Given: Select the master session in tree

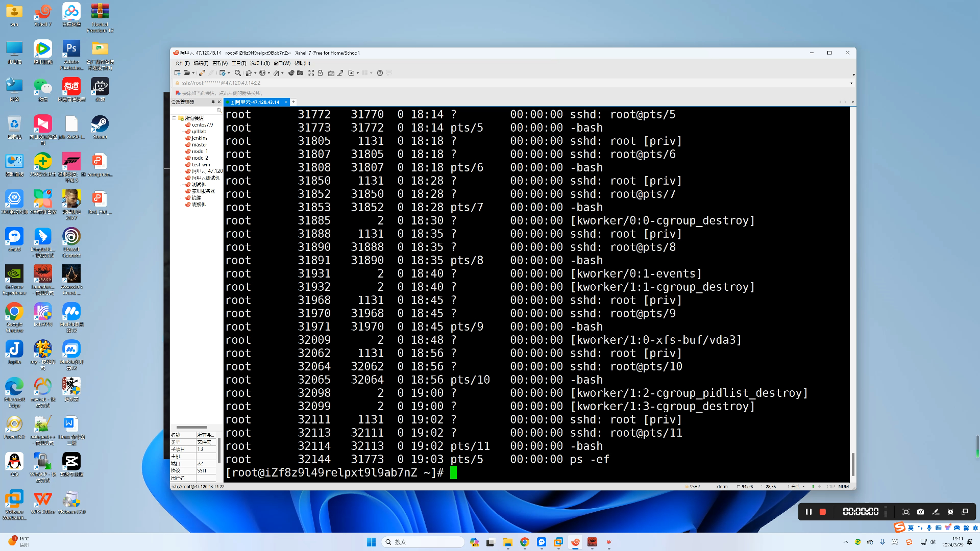Looking at the screenshot, I should (x=196, y=144).
